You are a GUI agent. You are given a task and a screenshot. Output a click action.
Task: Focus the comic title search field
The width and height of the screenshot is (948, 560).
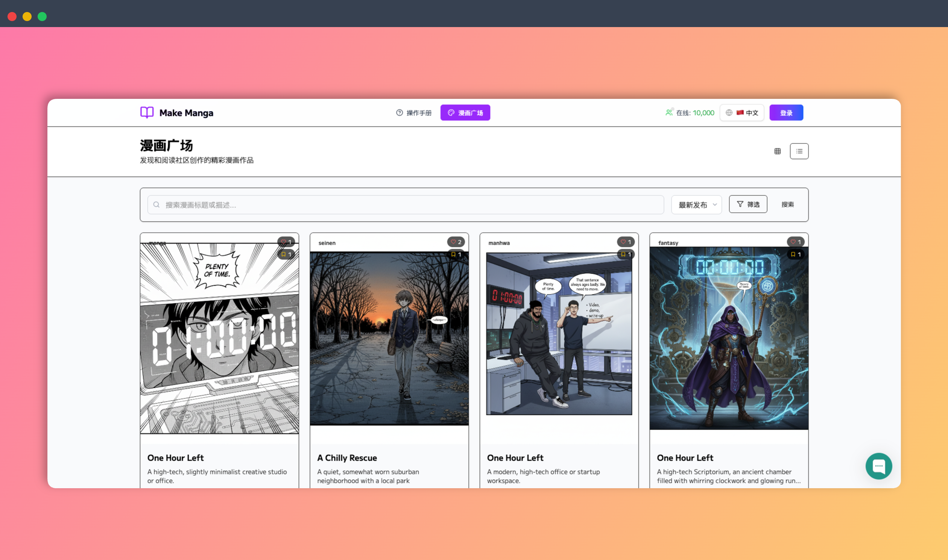(x=406, y=204)
